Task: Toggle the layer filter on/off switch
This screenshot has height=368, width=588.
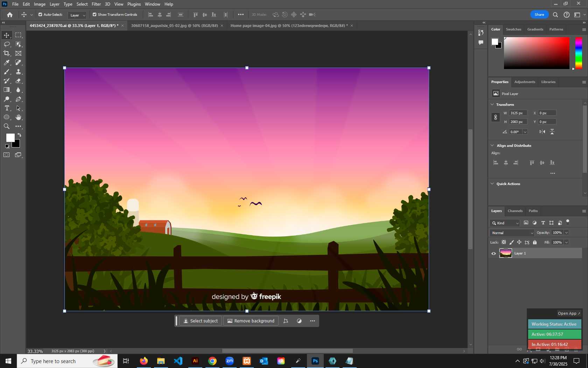Action: (568, 222)
